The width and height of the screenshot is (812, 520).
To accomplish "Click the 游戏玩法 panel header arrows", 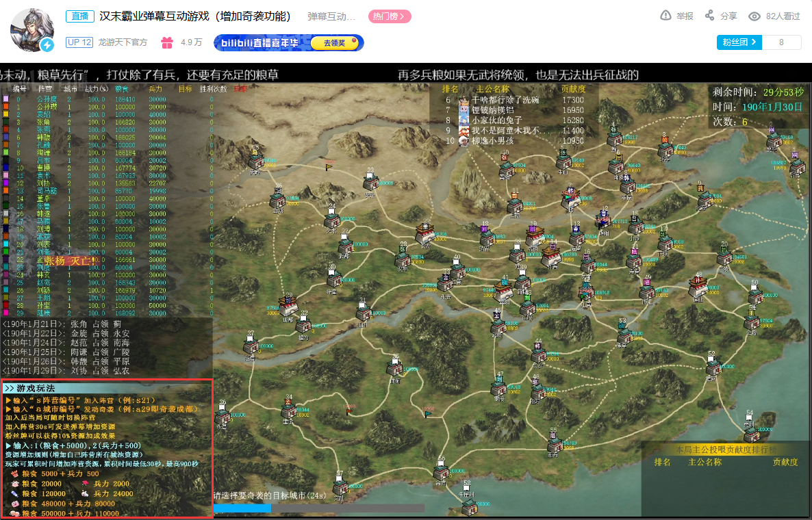I will (x=9, y=389).
